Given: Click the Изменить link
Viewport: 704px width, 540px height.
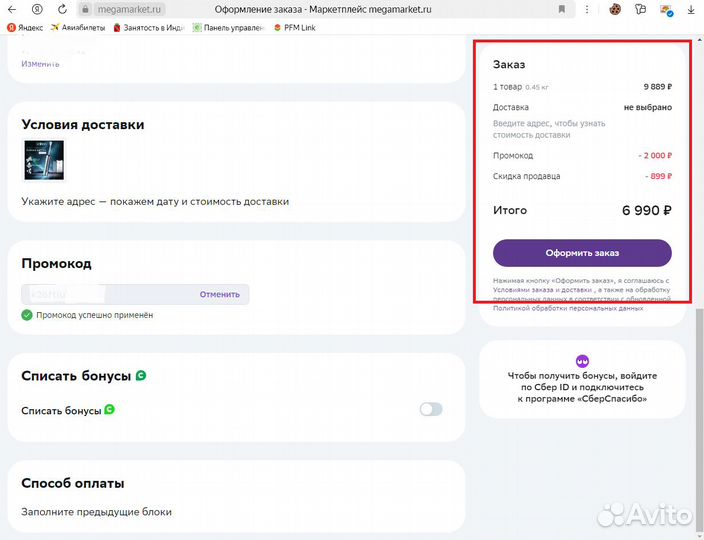Looking at the screenshot, I should [x=40, y=64].
